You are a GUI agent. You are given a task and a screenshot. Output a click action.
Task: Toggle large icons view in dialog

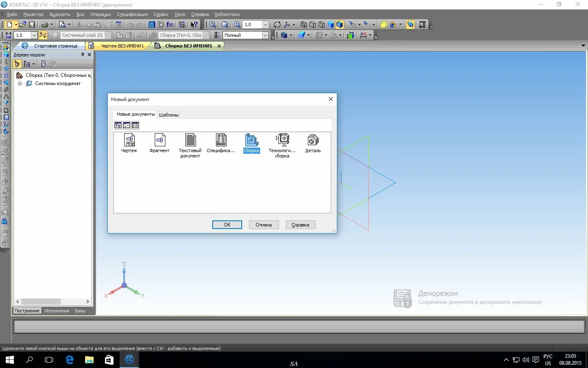pos(118,126)
